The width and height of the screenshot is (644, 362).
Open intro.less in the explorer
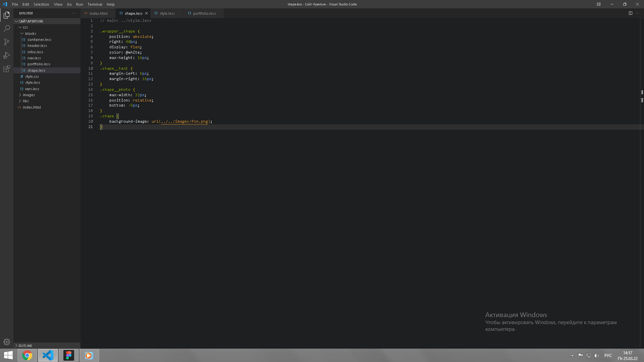[x=47, y=52]
